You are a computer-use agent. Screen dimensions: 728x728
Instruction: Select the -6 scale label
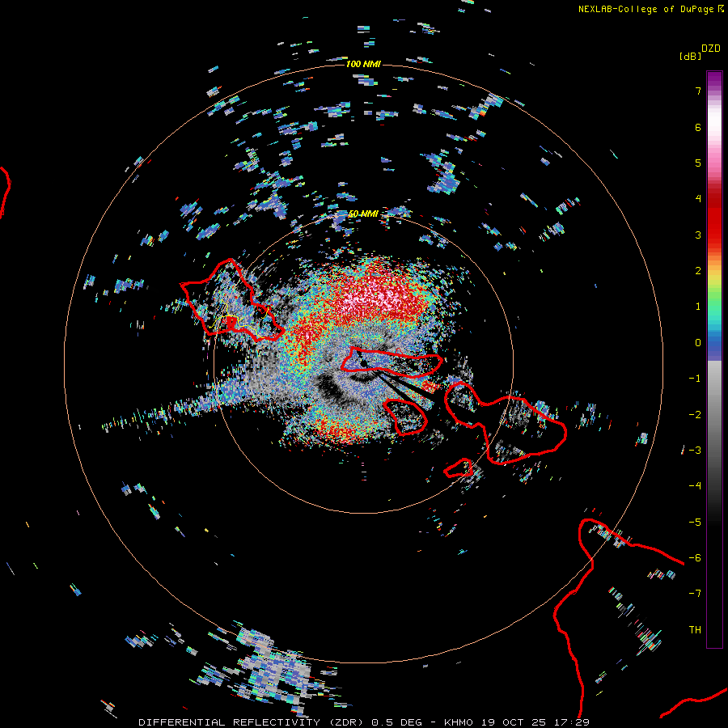click(695, 558)
